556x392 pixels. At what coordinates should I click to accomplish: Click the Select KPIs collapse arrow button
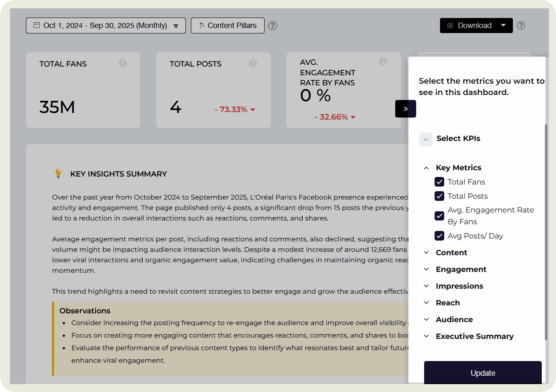[425, 139]
